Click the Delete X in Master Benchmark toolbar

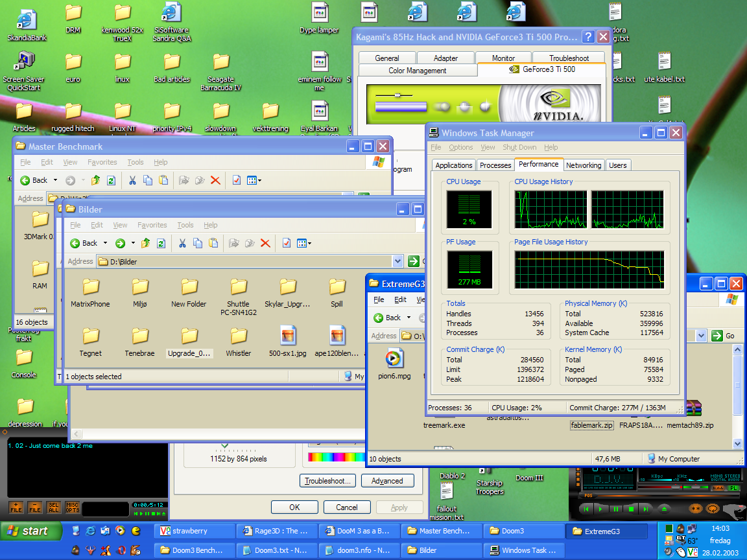pos(215,180)
